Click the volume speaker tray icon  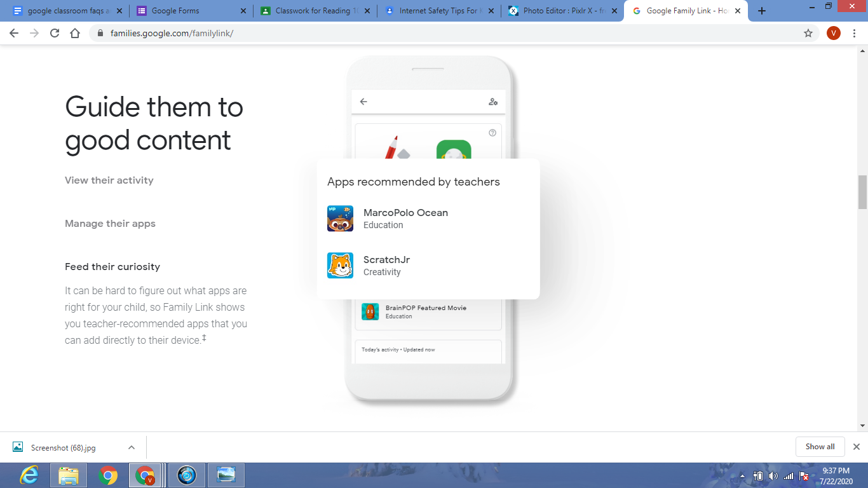point(773,476)
